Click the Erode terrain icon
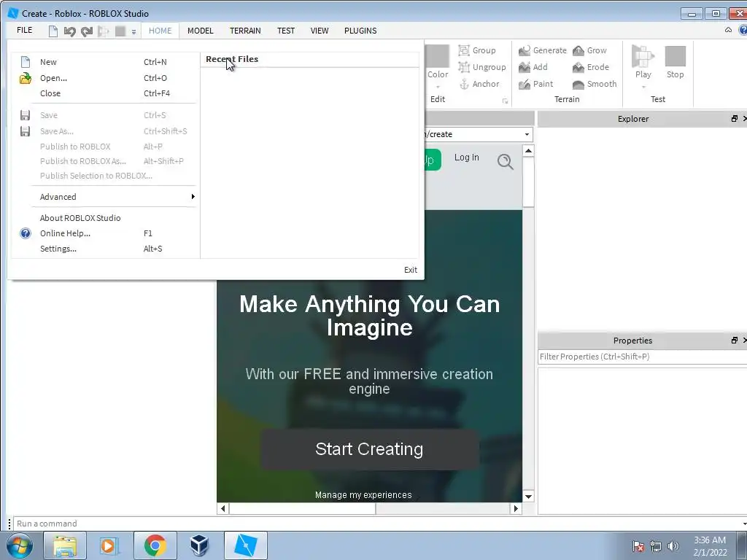The image size is (747, 560). click(578, 67)
